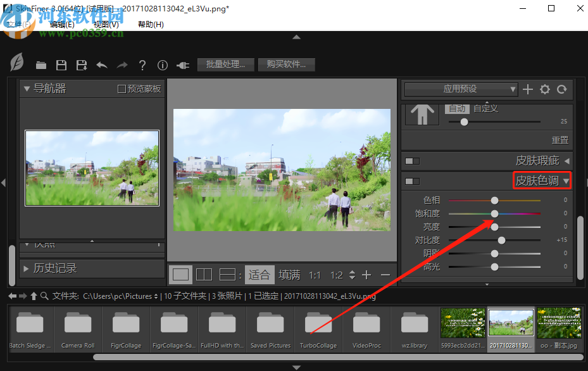This screenshot has height=371, width=588.
Task: Show the about info icon
Action: tap(163, 65)
